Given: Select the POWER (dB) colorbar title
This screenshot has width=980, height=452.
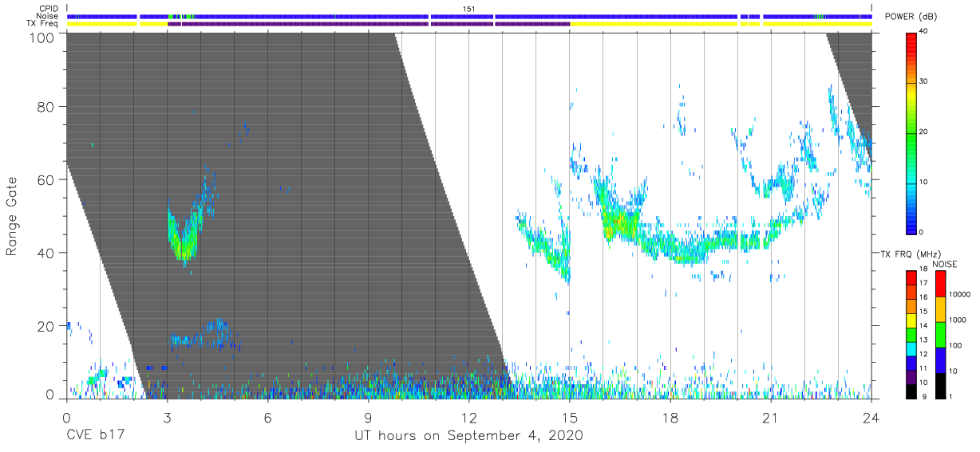Looking at the screenshot, I should (x=911, y=17).
